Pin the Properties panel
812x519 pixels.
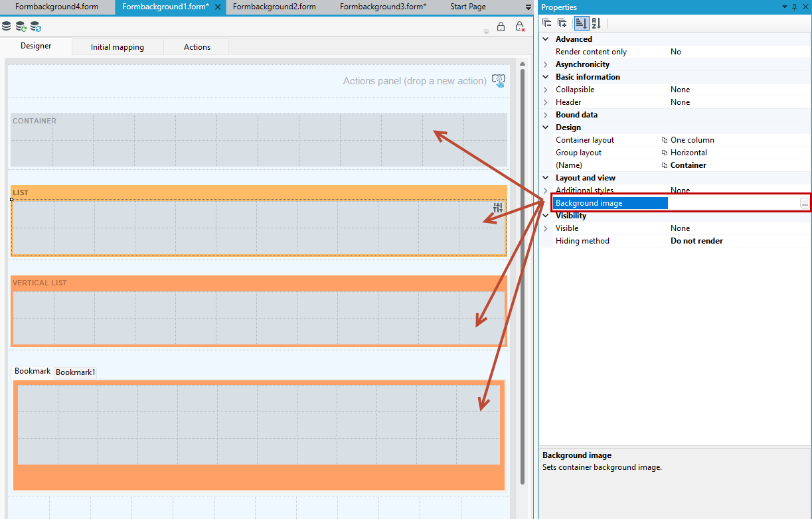(795, 7)
